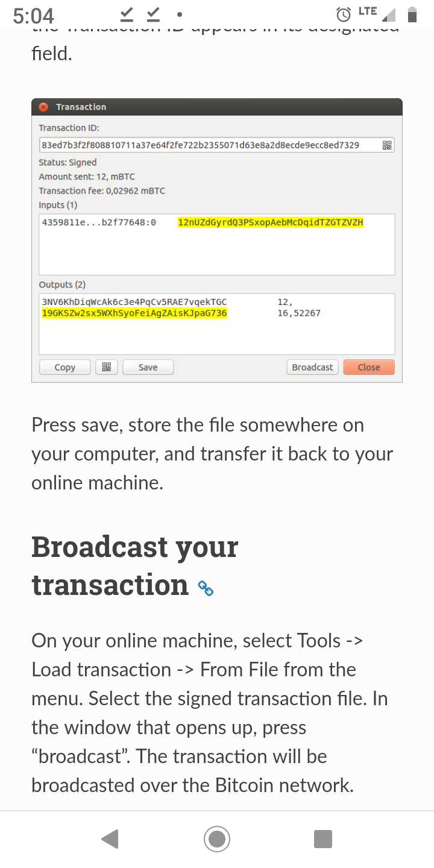Tap the battery status icon
This screenshot has height=868, width=434.
point(412,14)
